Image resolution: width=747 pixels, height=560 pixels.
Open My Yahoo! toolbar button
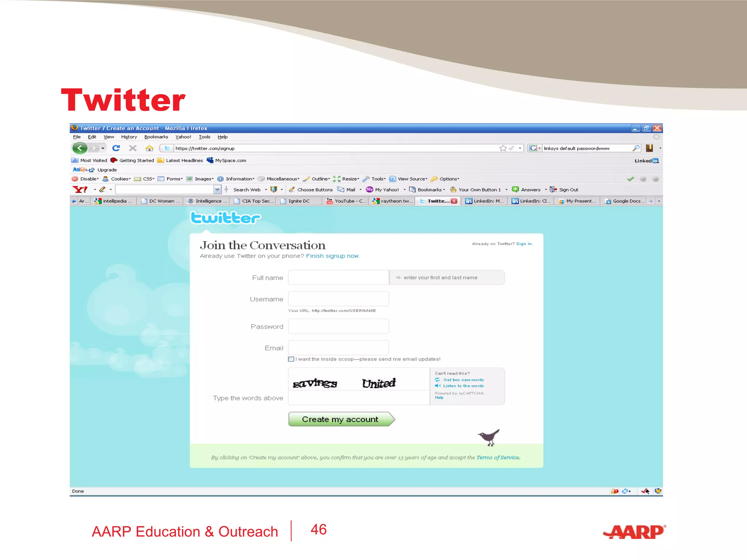pos(382,190)
